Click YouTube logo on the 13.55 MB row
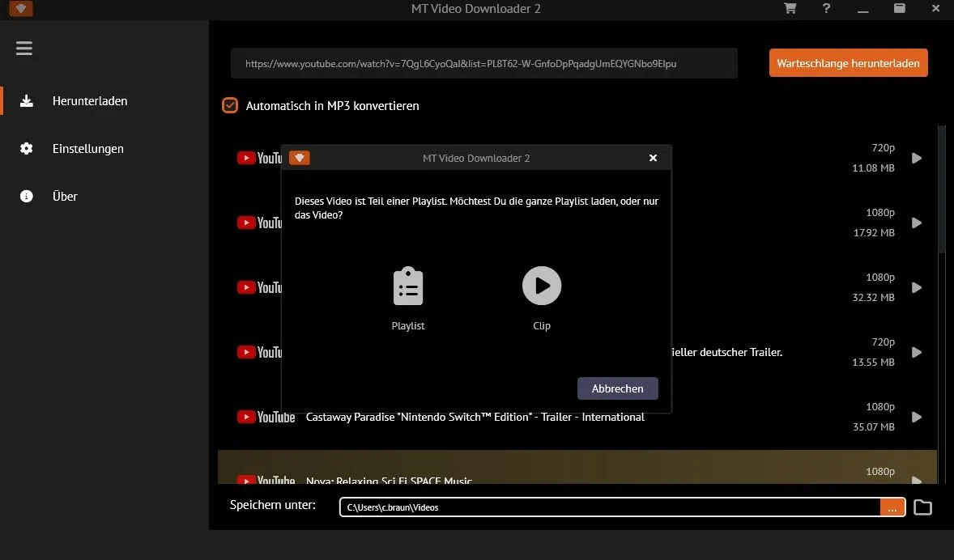The height and width of the screenshot is (560, 954). pos(259,353)
